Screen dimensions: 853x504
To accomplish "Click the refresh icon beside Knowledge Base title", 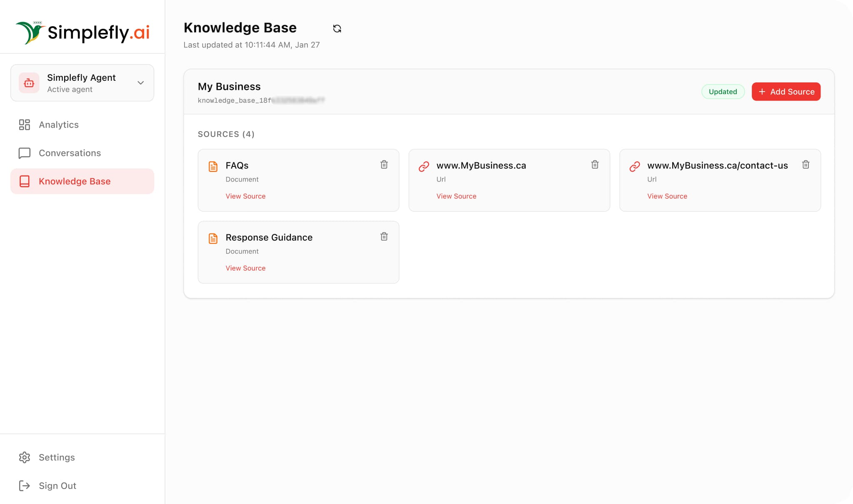I will point(337,28).
